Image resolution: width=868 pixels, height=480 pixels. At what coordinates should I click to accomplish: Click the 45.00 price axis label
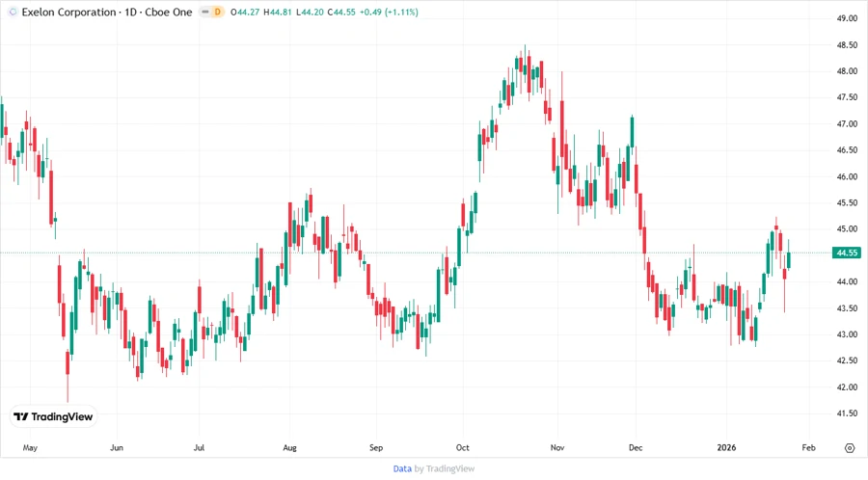pyautogui.click(x=847, y=229)
